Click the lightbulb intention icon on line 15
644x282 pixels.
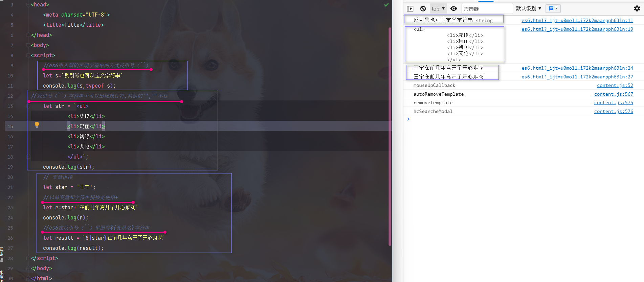(37, 125)
